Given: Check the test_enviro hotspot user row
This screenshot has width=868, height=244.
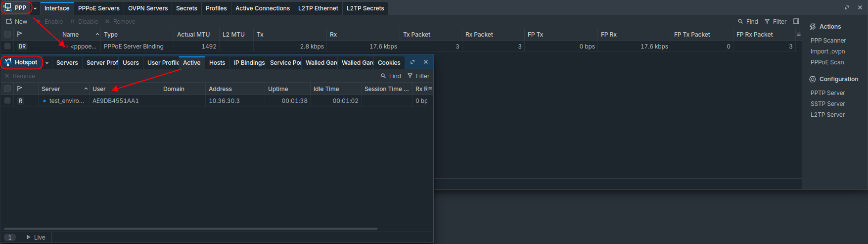Looking at the screenshot, I should click(x=7, y=100).
